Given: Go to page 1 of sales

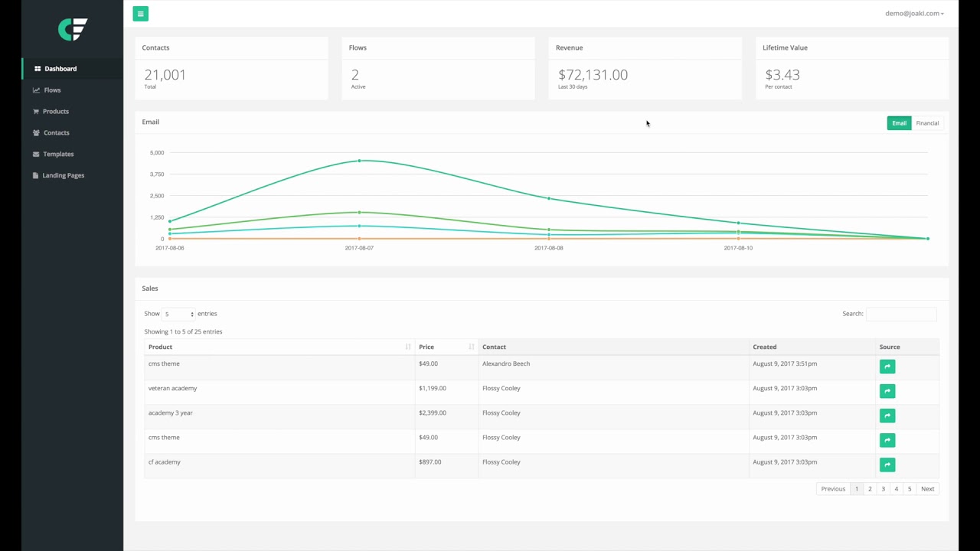Looking at the screenshot, I should [857, 489].
